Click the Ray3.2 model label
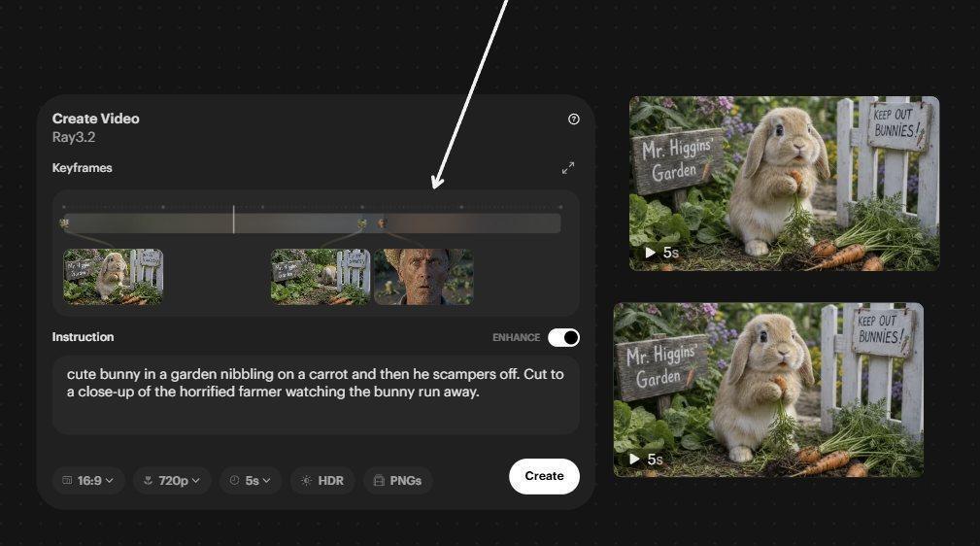The width and height of the screenshot is (980, 546). coord(74,138)
